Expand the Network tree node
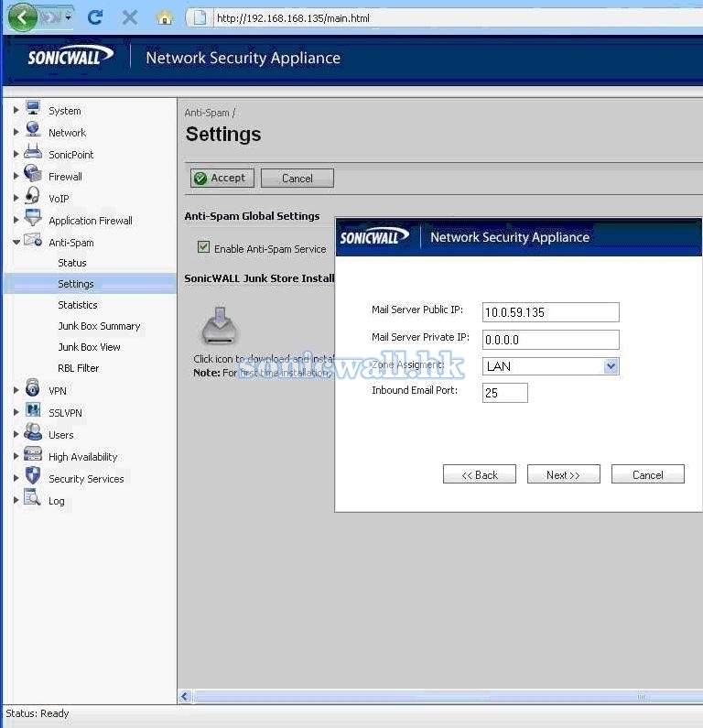703x728 pixels. (16, 132)
